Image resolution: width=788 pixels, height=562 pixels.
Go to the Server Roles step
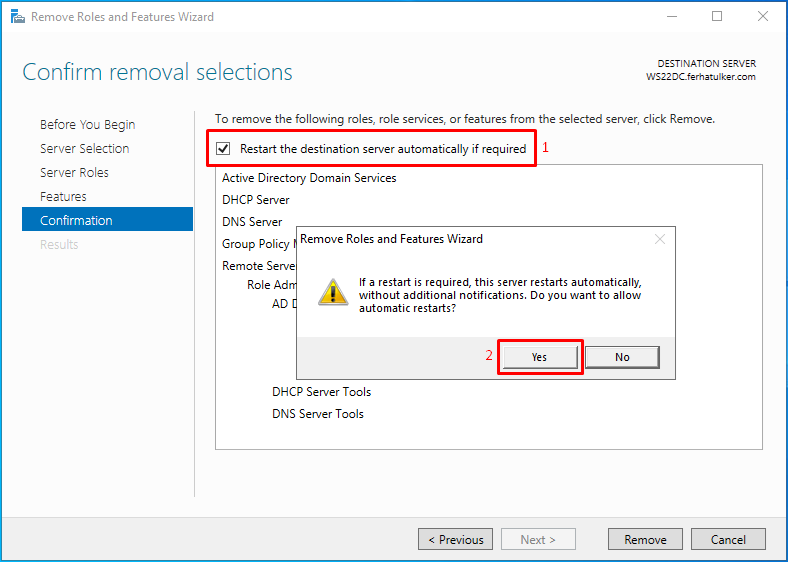pos(74,172)
